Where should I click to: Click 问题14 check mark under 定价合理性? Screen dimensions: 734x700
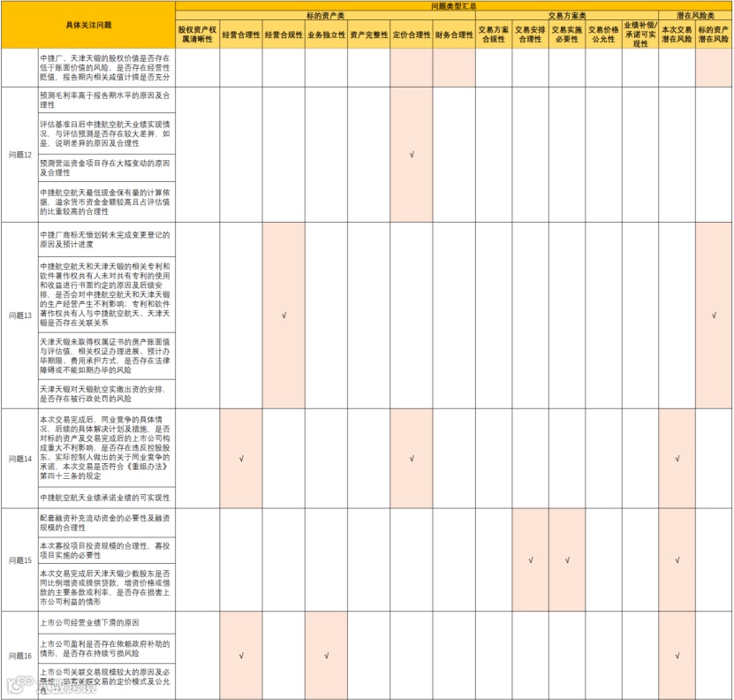(412, 459)
